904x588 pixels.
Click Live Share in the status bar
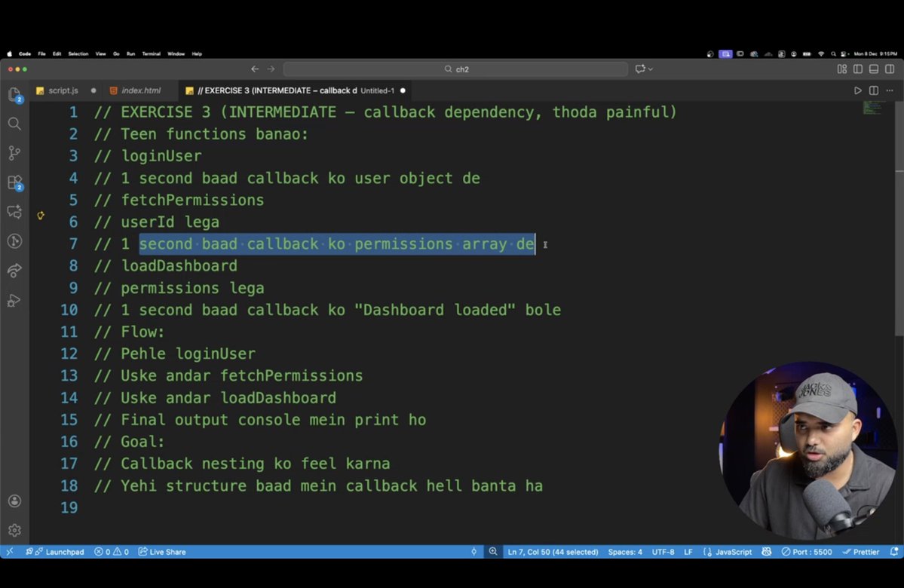[x=162, y=552]
